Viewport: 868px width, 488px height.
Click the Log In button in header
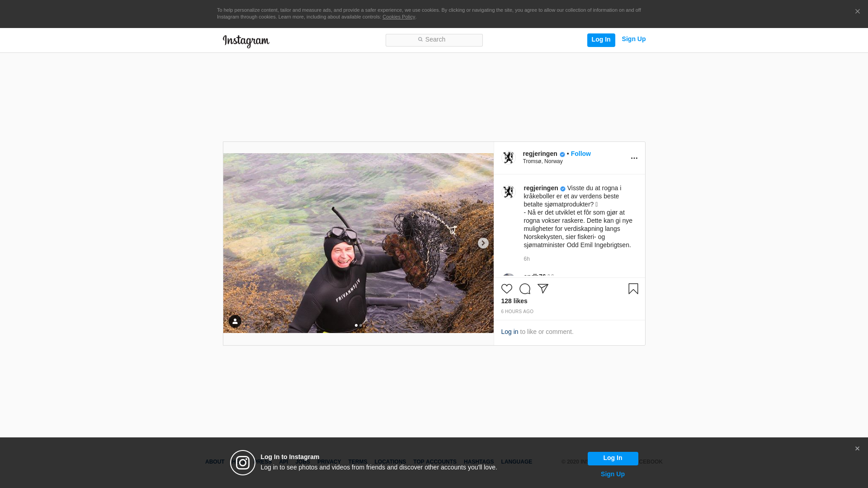point(601,40)
